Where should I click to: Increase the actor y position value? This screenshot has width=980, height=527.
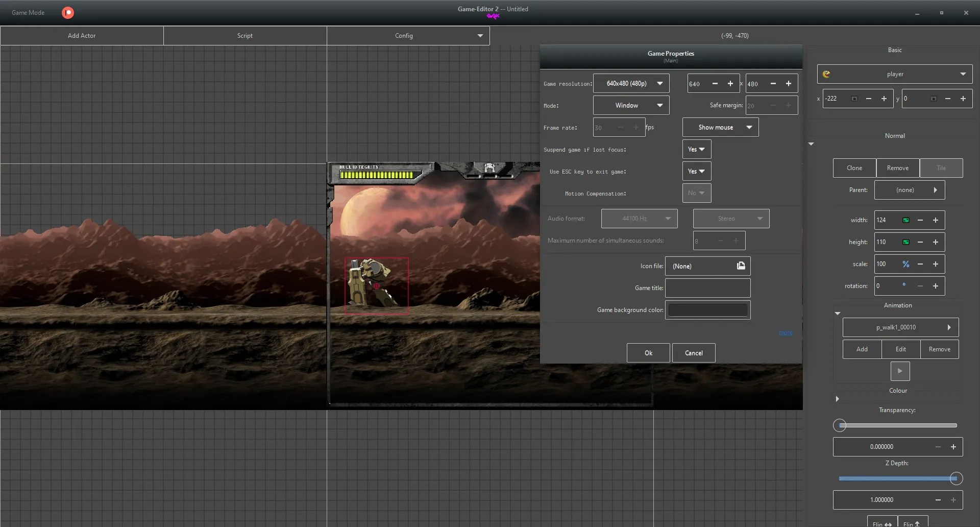963,99
